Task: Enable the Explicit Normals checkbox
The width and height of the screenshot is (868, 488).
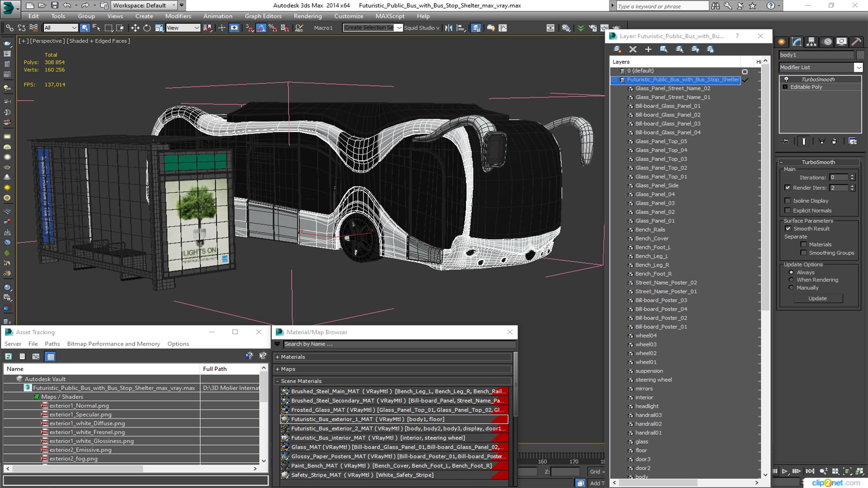Action: tap(788, 211)
